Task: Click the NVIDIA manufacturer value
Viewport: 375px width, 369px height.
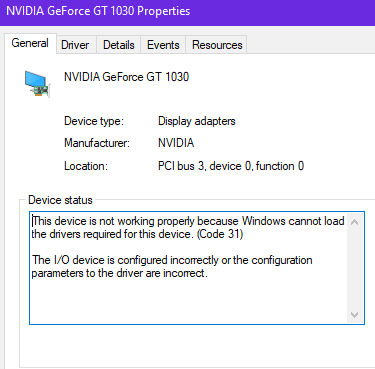Action: [176, 143]
